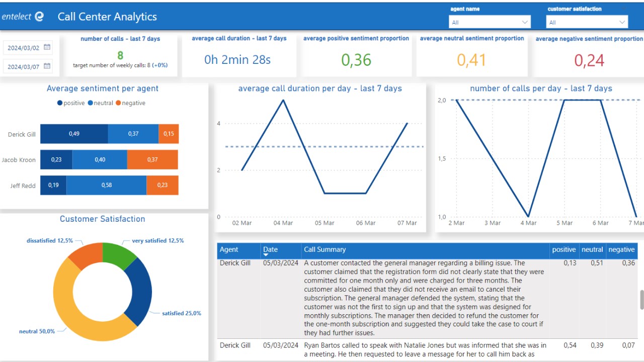Image resolution: width=644 pixels, height=362 pixels.
Task: Select the green very satisfied donut slice
Action: point(118,254)
